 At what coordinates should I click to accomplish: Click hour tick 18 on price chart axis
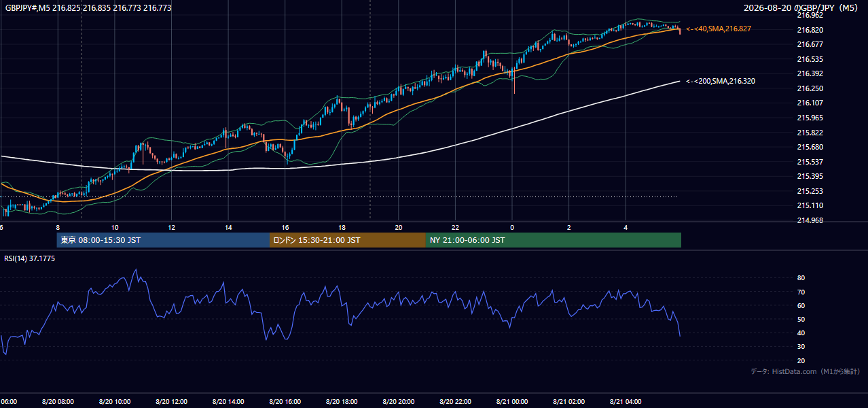pos(342,227)
